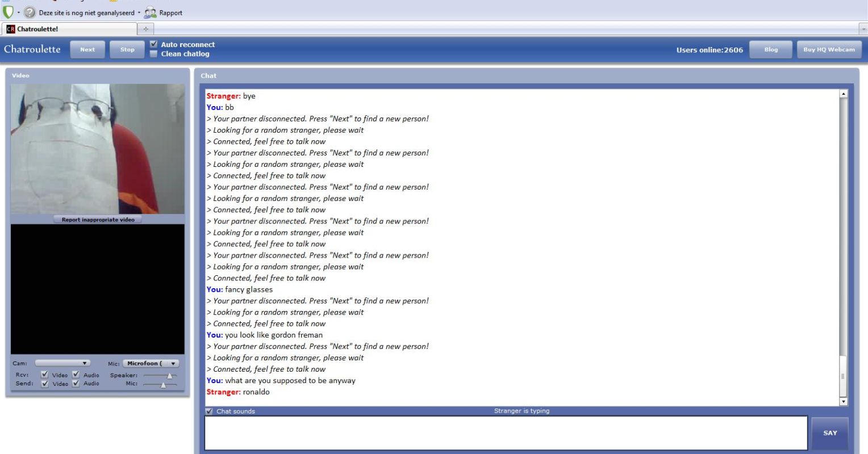Click chat scrollbar down arrow
This screenshot has width=868, height=454.
click(843, 401)
